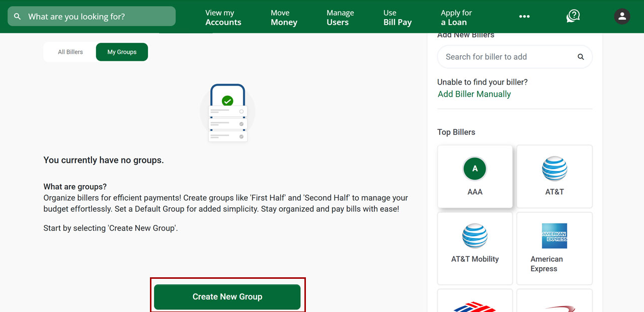The height and width of the screenshot is (312, 644).
Task: Focus the Search for biller field
Action: coord(503,57)
